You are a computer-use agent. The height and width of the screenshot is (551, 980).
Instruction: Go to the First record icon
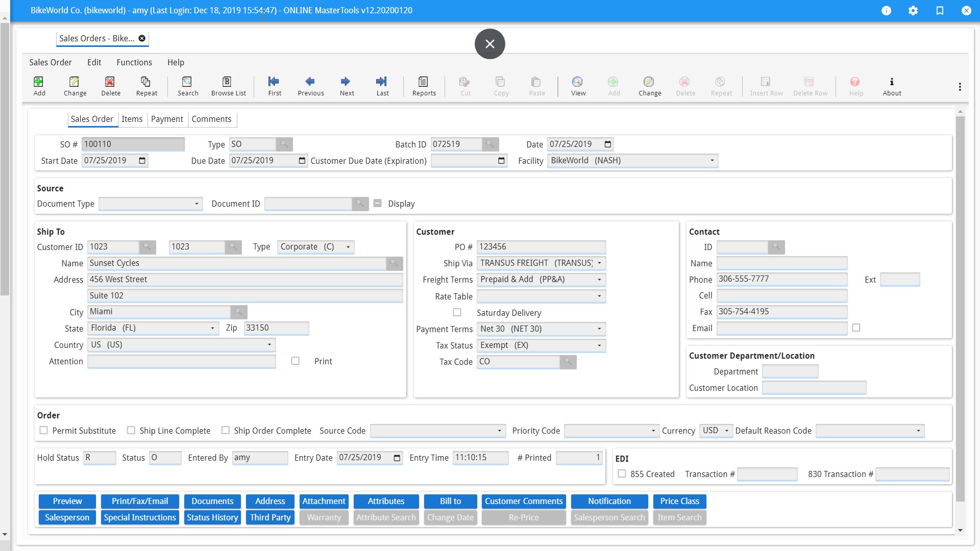click(274, 82)
